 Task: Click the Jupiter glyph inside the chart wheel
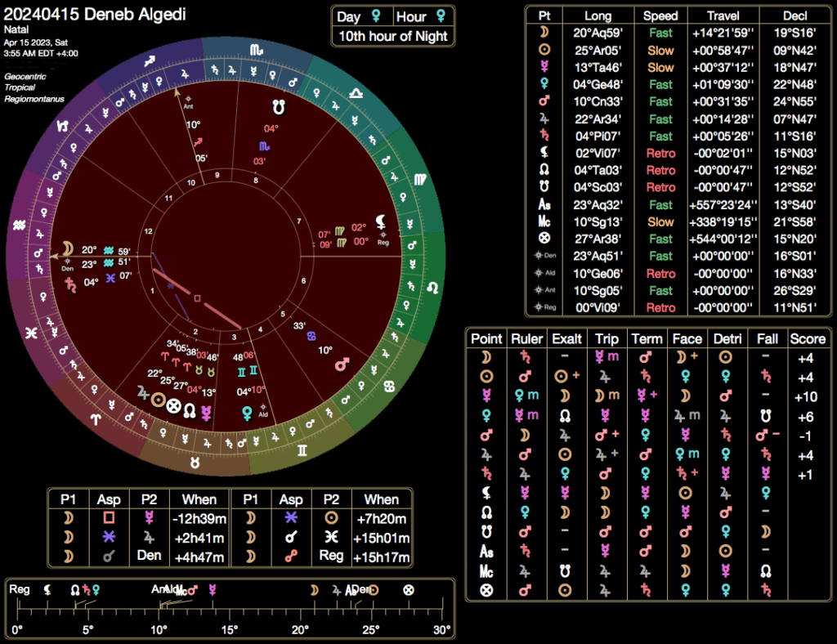(x=143, y=393)
